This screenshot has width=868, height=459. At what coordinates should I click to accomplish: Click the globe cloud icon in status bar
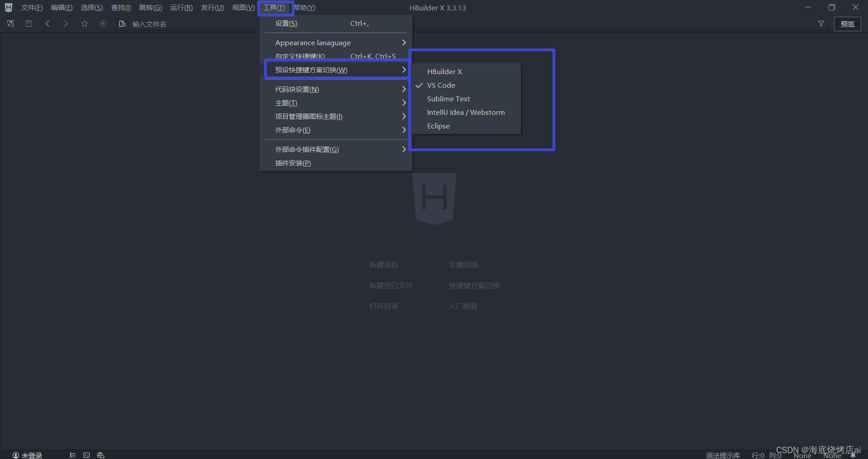click(101, 455)
